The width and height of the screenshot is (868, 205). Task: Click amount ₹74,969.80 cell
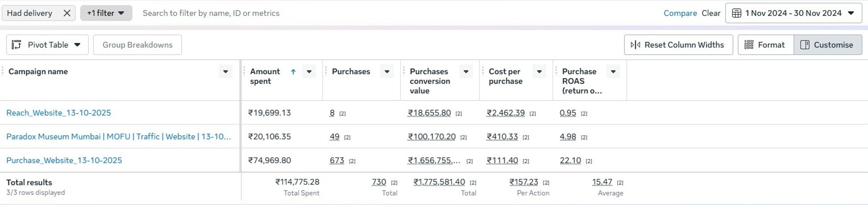tap(269, 160)
